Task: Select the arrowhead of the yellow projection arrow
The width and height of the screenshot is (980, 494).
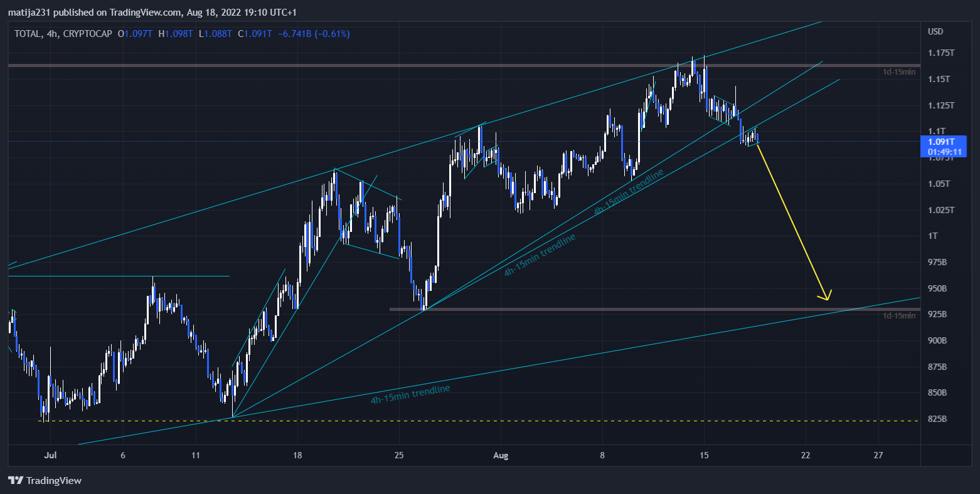Action: tap(826, 295)
